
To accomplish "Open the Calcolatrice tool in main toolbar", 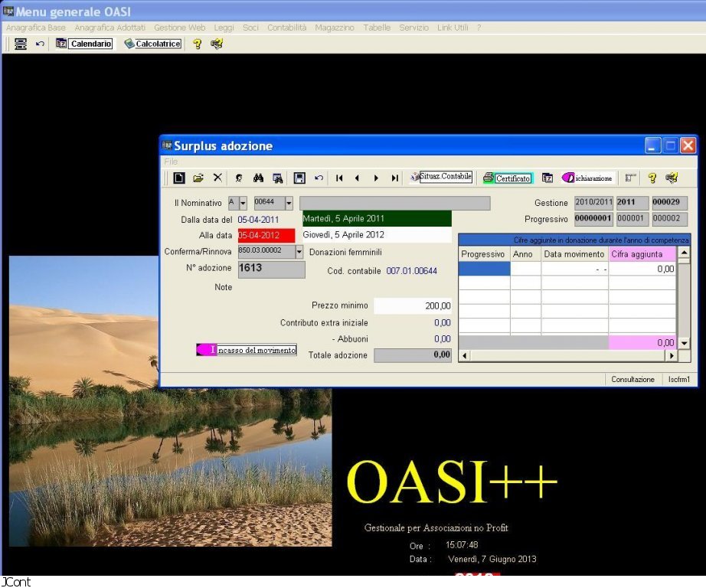I will click(x=152, y=44).
